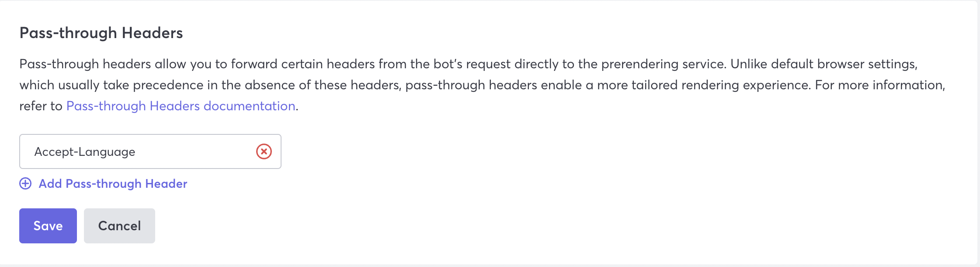Viewport: 980px width, 267px height.
Task: Delete the Accept-Language entry
Action: [x=264, y=151]
